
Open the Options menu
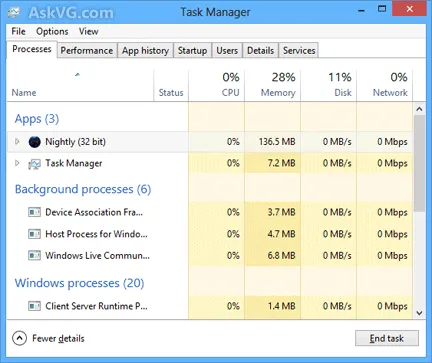[52, 31]
